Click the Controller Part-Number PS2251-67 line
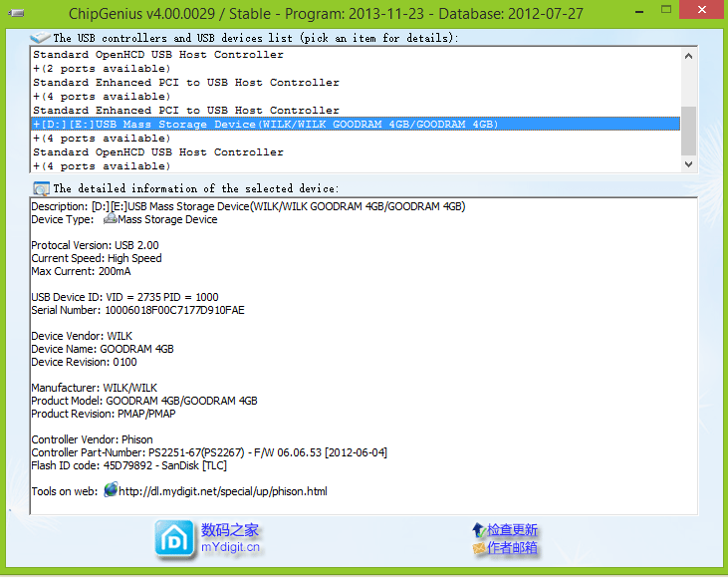Image resolution: width=728 pixels, height=578 pixels. click(x=209, y=452)
